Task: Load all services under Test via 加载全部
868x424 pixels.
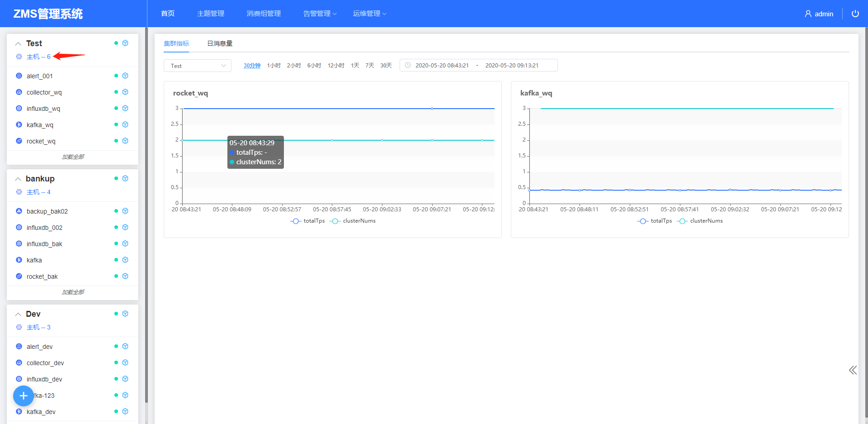Action: [x=73, y=157]
